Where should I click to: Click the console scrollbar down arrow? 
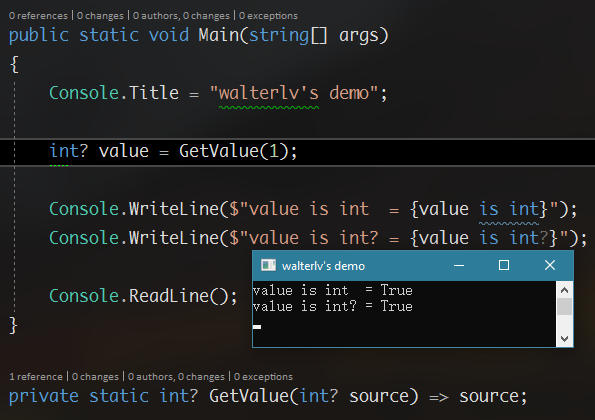(564, 338)
